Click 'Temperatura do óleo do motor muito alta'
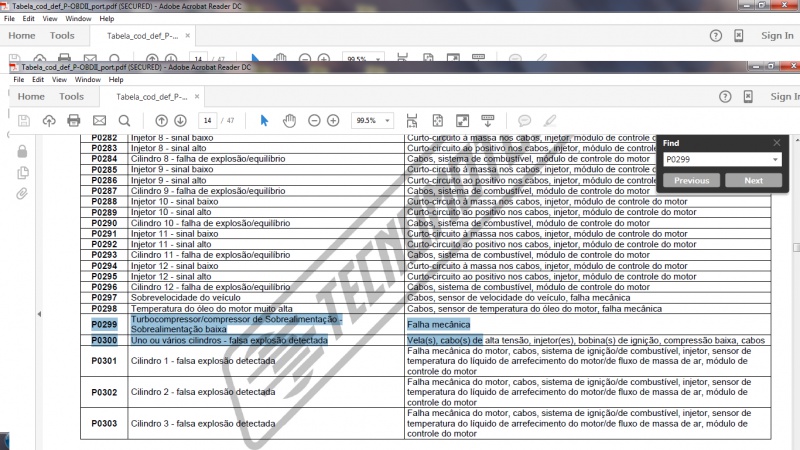Screen dimensions: 800x450 click(212, 309)
